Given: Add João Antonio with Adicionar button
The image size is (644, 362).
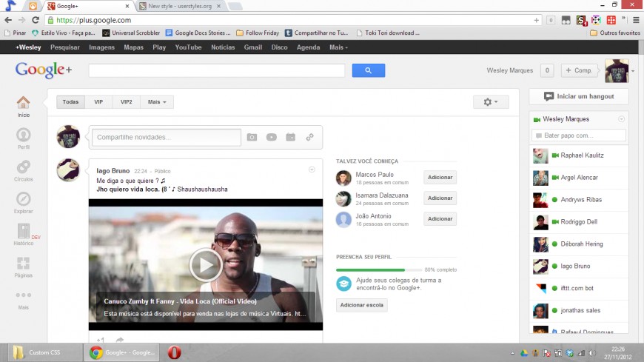Looking at the screenshot, I should coord(440,219).
